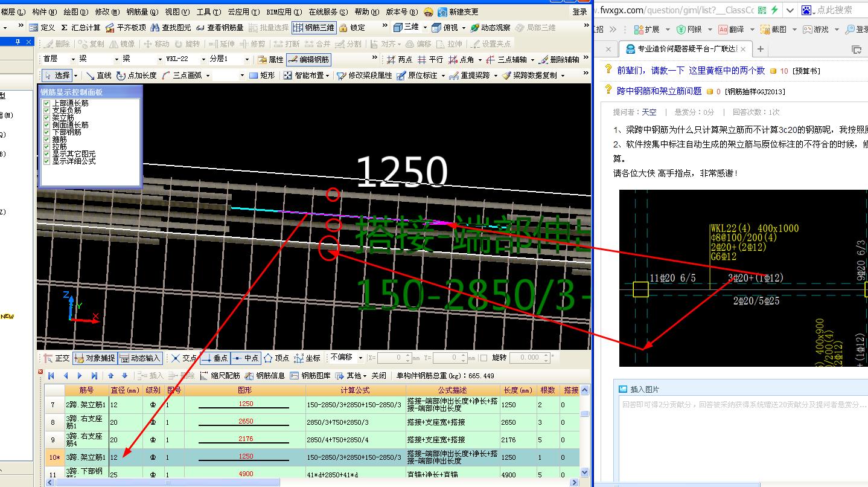
Task: Click the 锁定 lock icon
Action: 353,27
